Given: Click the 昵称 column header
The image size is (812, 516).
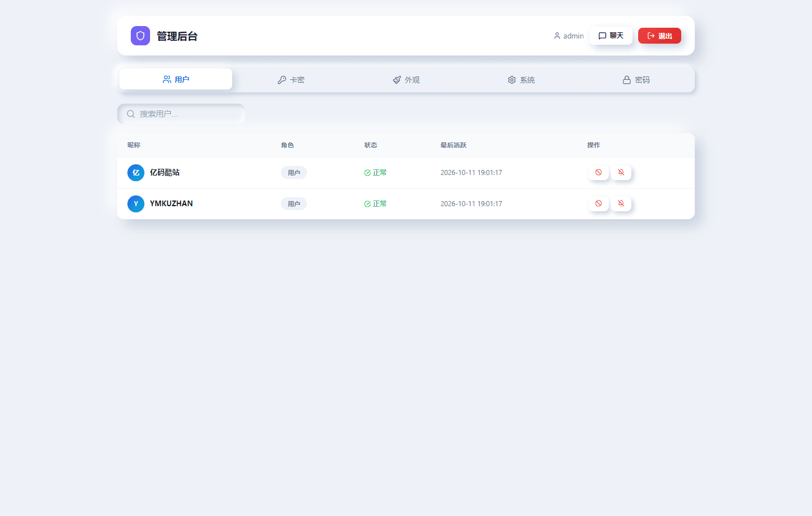Looking at the screenshot, I should [134, 145].
